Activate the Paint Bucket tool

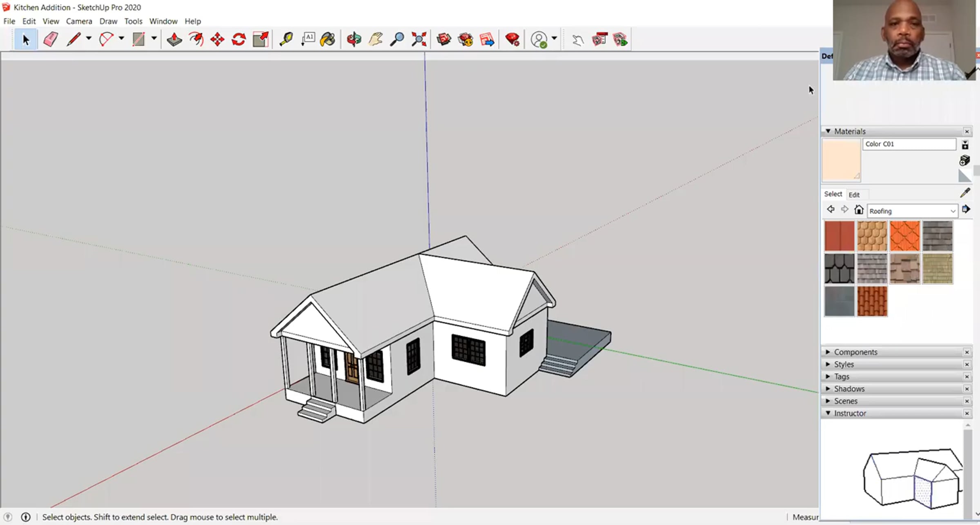327,40
